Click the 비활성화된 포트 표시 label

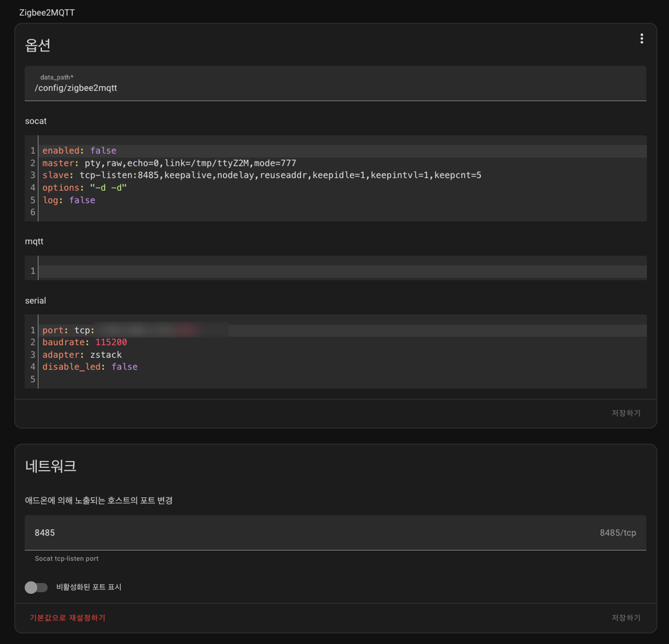[x=89, y=587]
